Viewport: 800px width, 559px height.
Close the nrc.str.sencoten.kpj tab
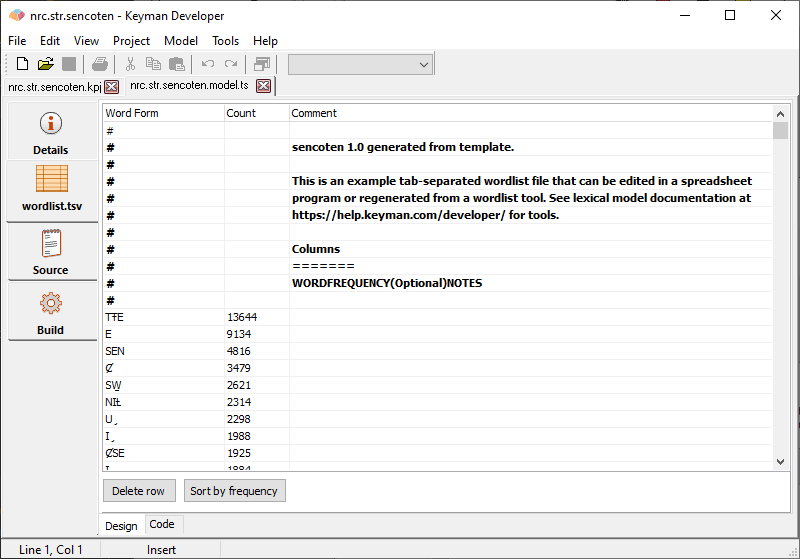pos(112,87)
